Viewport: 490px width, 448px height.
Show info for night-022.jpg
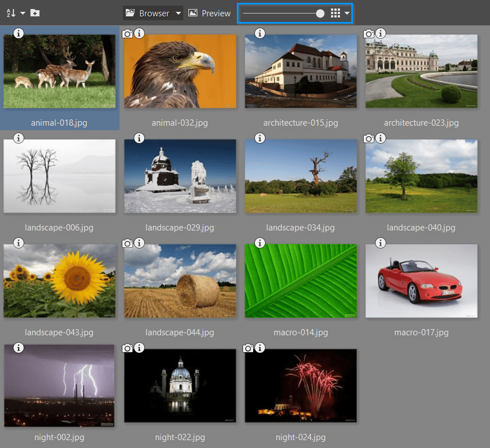[x=139, y=347]
